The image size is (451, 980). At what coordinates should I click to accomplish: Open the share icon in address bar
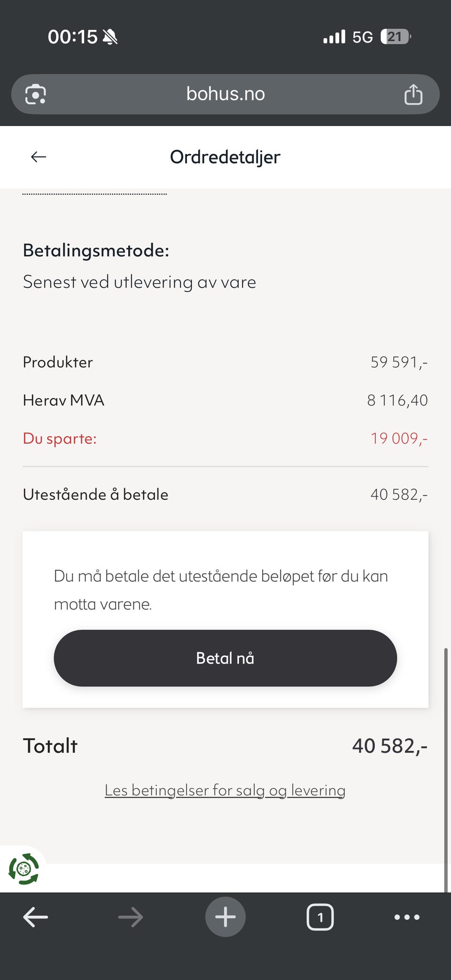pyautogui.click(x=413, y=94)
